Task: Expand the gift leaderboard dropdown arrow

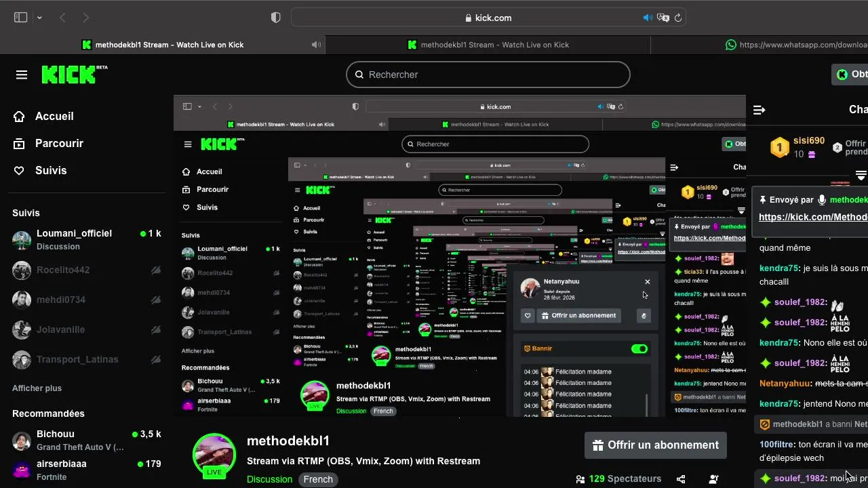Action: click(861, 176)
